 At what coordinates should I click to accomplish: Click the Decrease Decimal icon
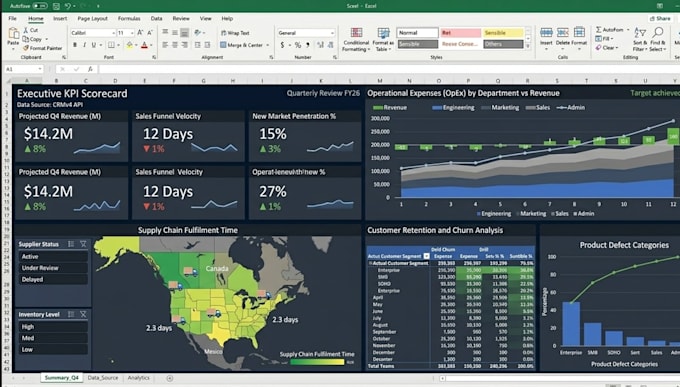point(330,45)
